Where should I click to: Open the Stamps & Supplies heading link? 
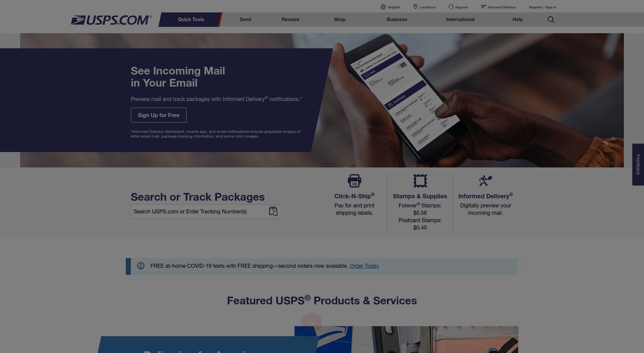coord(420,196)
